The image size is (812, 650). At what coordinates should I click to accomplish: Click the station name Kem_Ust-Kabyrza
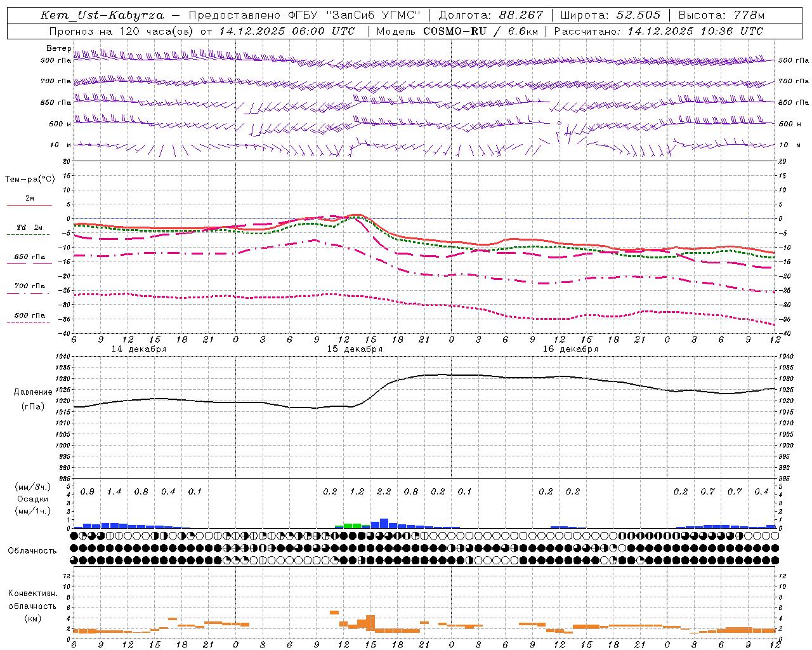pos(102,15)
